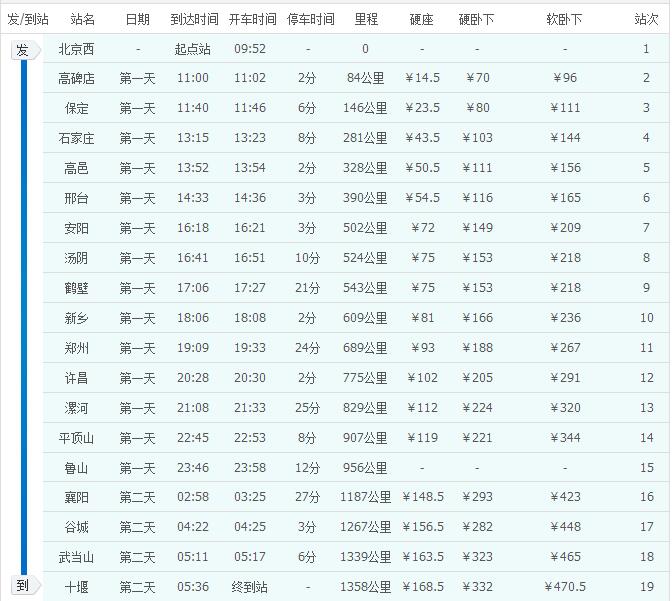This screenshot has height=601, width=672.
Task: Click 高碑店 station name
Action: 77,78
